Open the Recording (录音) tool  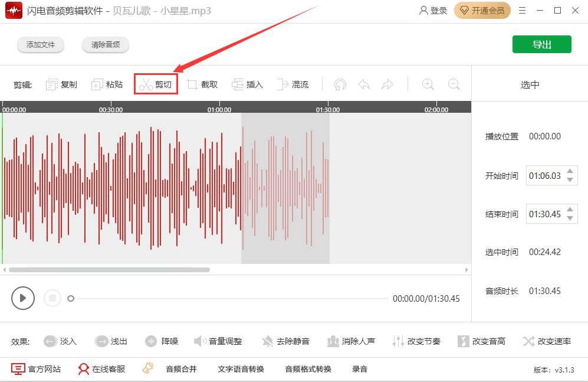(360, 369)
